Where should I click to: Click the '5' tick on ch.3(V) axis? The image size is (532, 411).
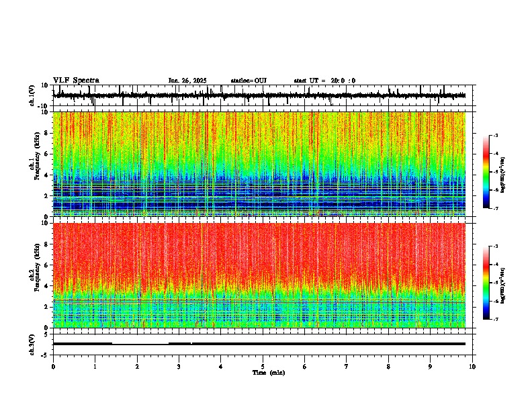pyautogui.click(x=46, y=334)
